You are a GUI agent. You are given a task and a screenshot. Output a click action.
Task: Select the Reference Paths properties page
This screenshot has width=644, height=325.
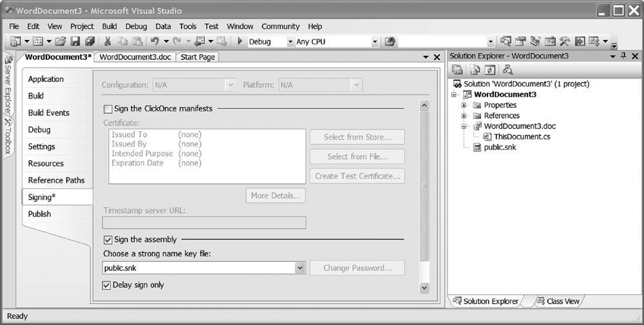(56, 180)
